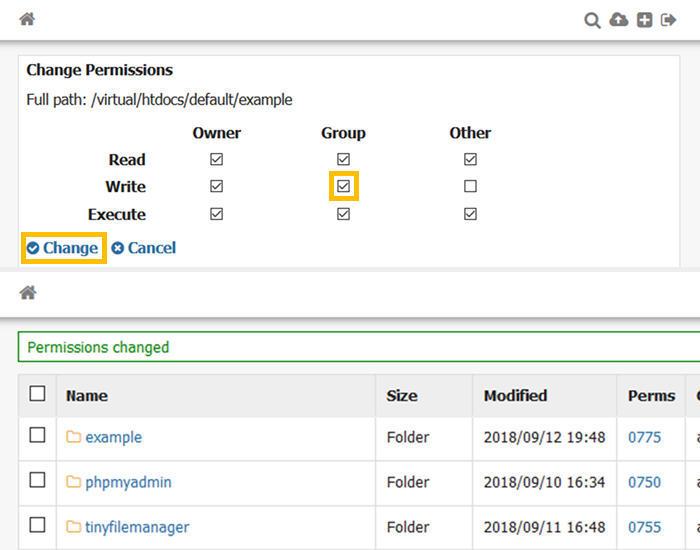Click the sign out icon
Image resolution: width=700 pixels, height=550 pixels.
pos(669,20)
